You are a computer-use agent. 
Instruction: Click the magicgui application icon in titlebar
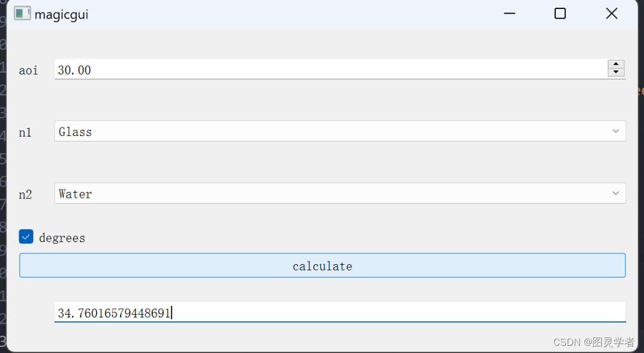coord(22,13)
